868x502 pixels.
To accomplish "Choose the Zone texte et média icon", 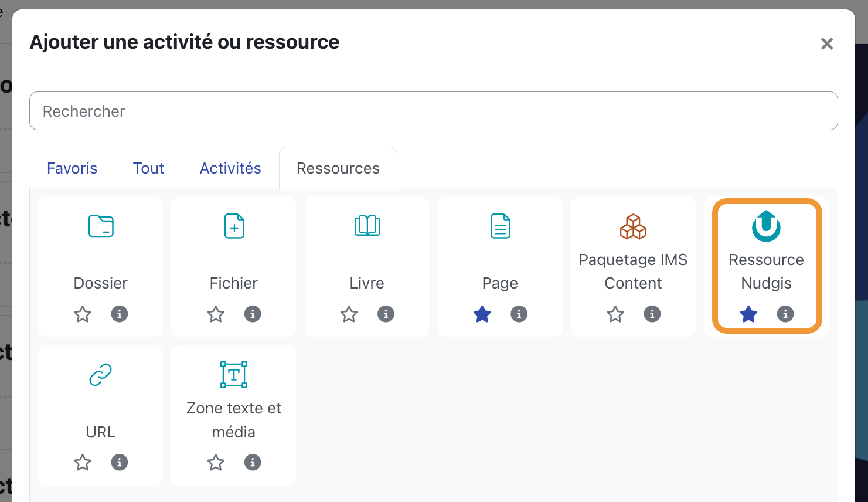I will 234,375.
